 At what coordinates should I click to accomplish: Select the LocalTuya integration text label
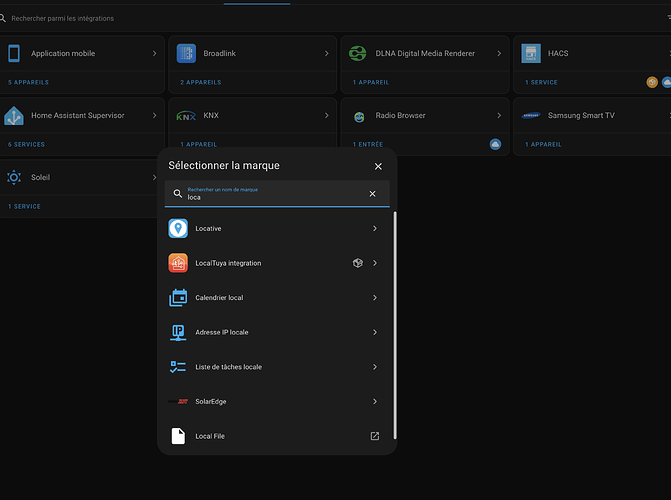coord(228,263)
